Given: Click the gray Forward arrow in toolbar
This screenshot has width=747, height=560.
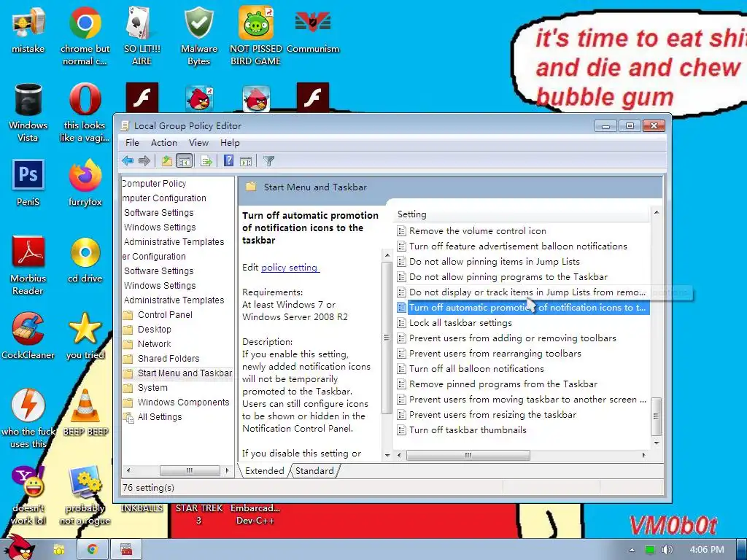Looking at the screenshot, I should tap(144, 161).
